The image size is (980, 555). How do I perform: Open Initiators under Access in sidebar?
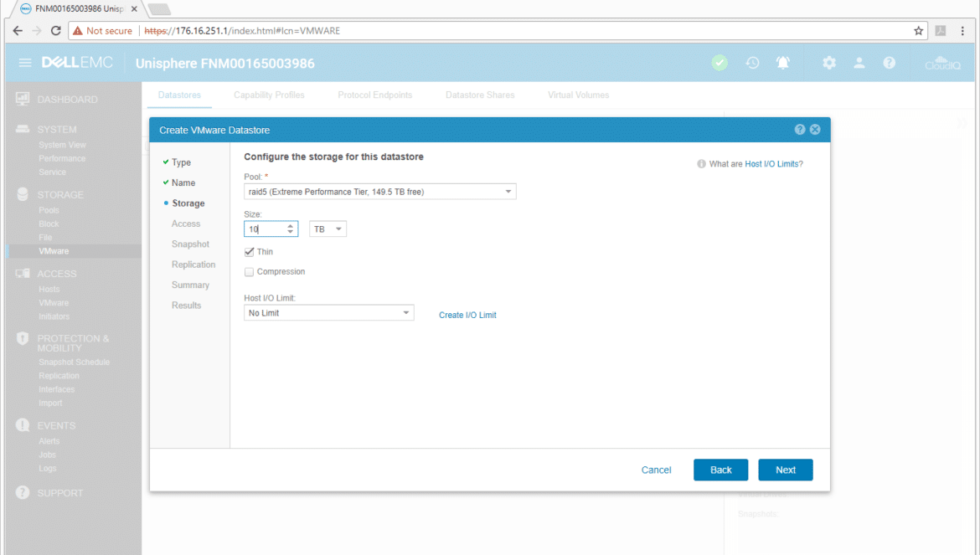point(54,316)
